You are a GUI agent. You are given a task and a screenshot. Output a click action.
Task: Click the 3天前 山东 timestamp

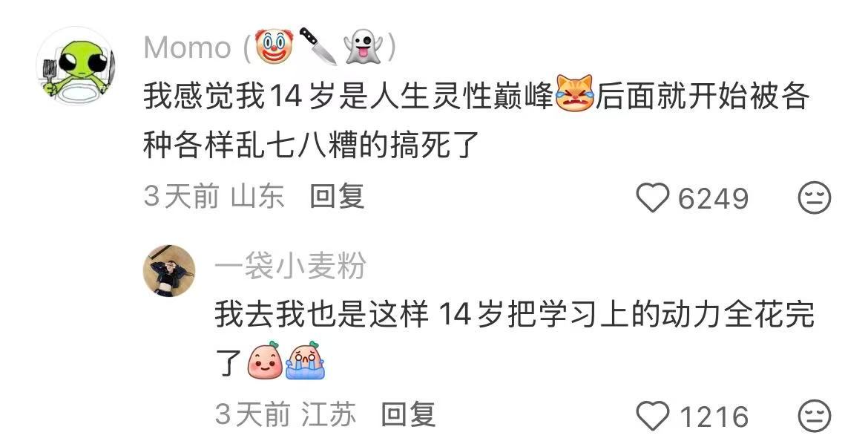coord(214,196)
